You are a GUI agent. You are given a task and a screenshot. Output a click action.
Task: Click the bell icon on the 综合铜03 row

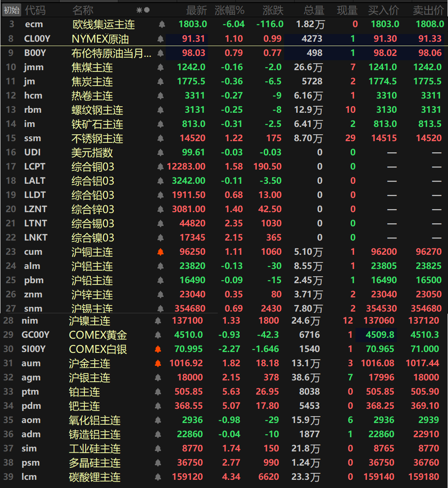tap(160, 167)
